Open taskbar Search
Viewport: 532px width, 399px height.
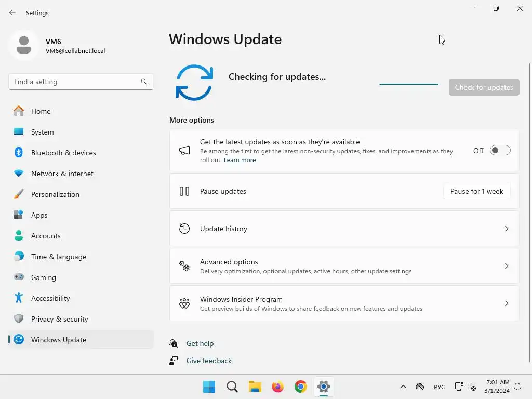pyautogui.click(x=232, y=387)
